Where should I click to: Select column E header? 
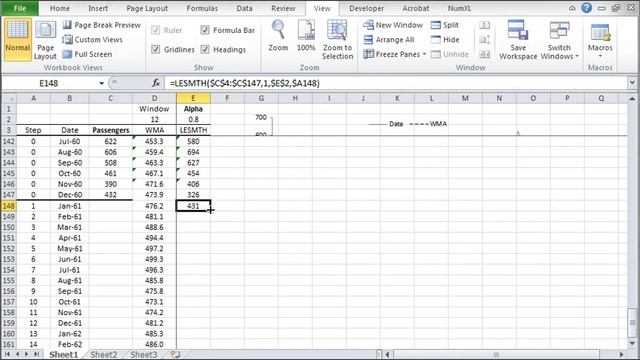193,98
